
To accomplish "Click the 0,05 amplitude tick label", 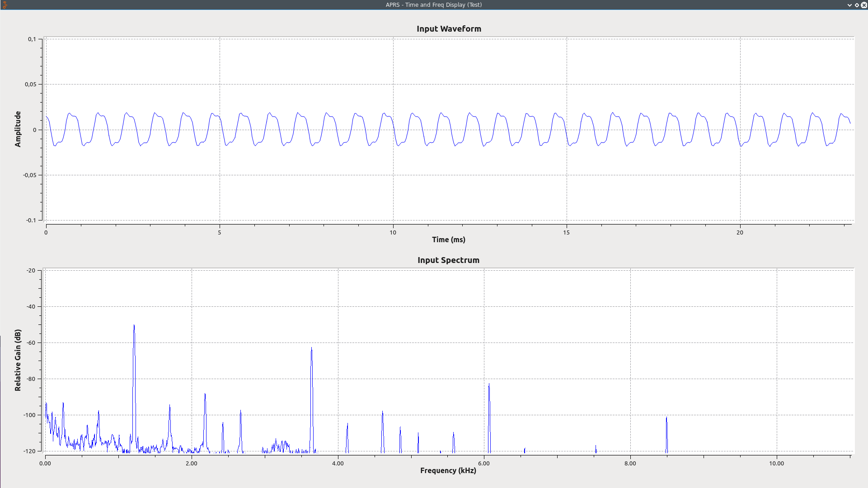I will (x=30, y=84).
